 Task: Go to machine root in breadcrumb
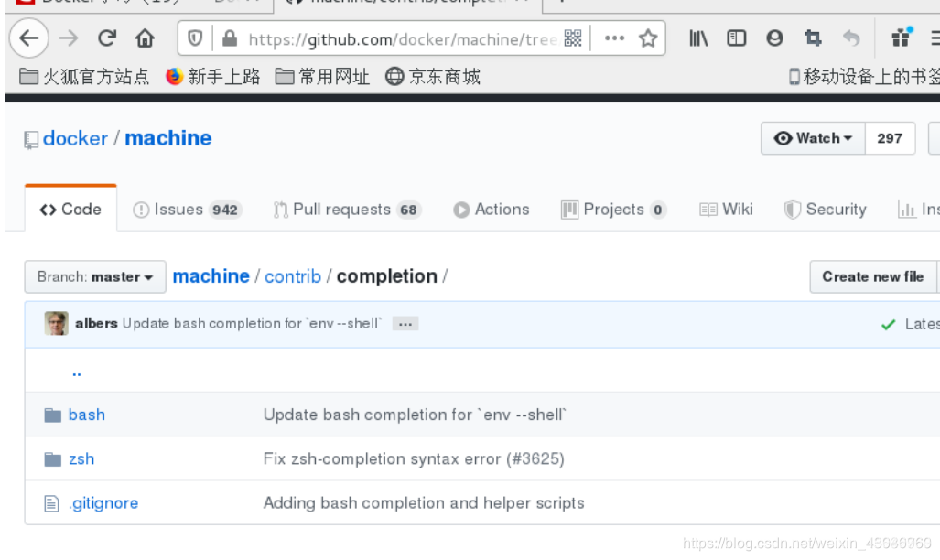point(211,276)
